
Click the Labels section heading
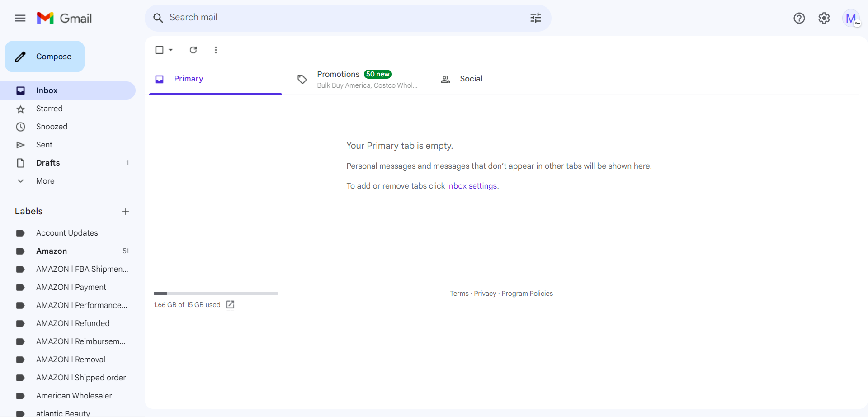click(28, 211)
